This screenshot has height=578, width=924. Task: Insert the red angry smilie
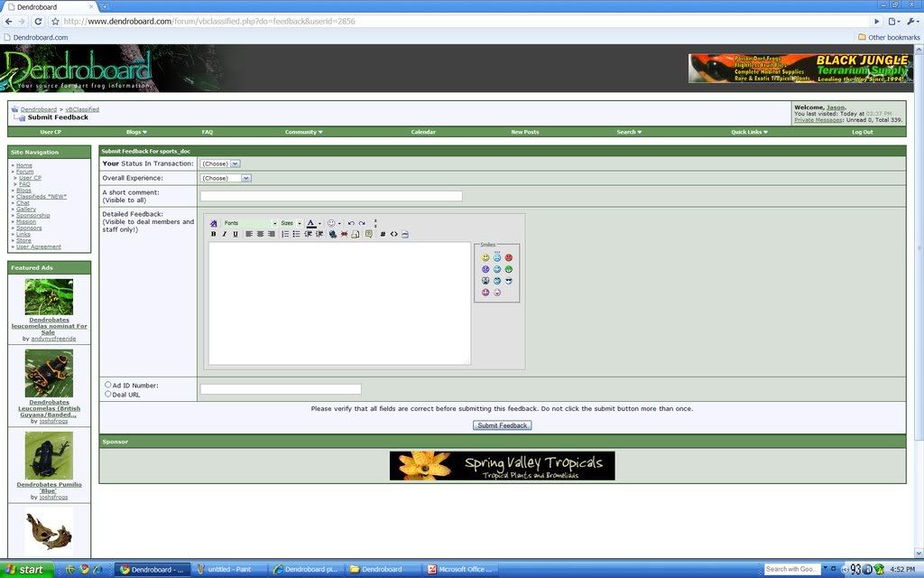(509, 257)
